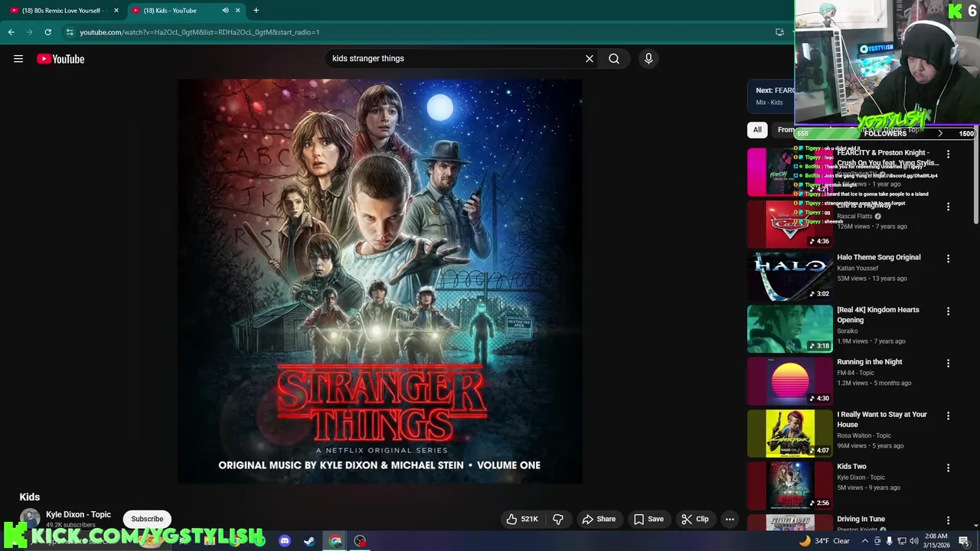Screen dimensions: 980x551
Task: Dislike the Kids video
Action: (x=558, y=519)
